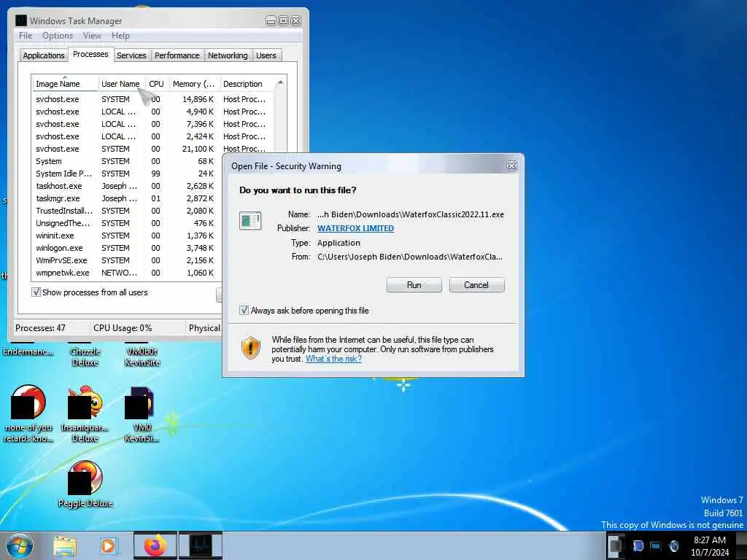Open Task Manager View menu
Screen dimensions: 747x560
tap(92, 36)
